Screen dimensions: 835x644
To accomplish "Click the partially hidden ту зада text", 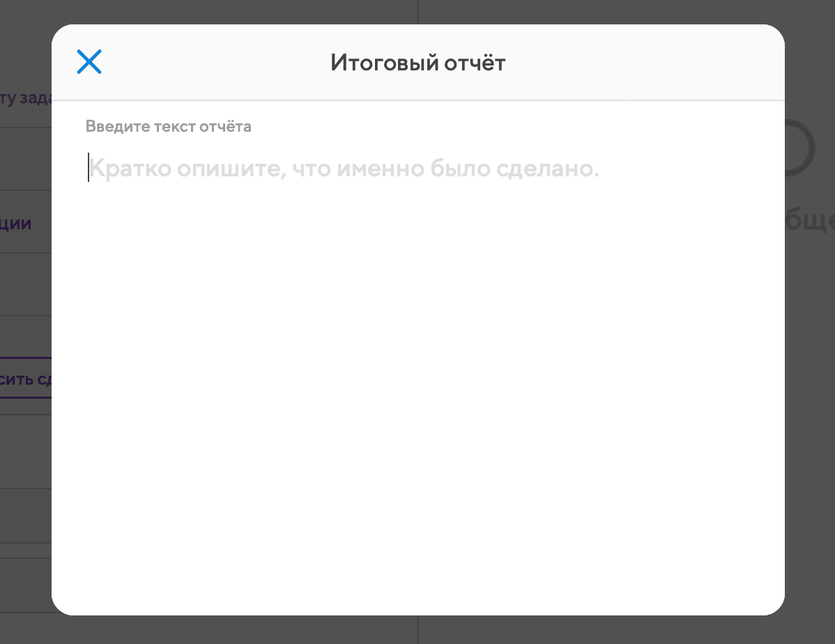I will [x=26, y=98].
